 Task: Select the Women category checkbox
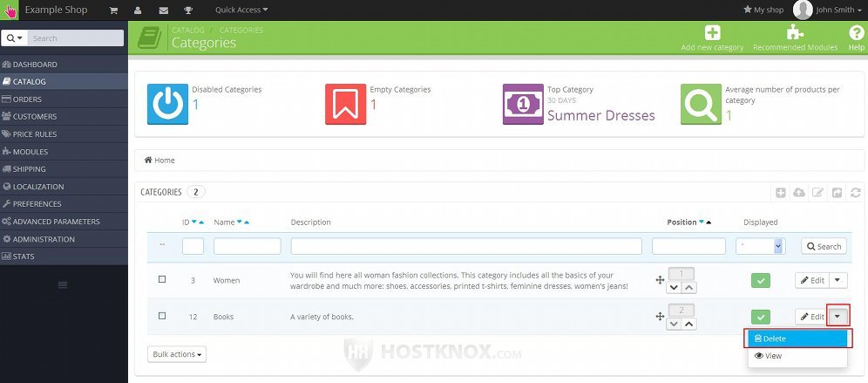(x=162, y=279)
